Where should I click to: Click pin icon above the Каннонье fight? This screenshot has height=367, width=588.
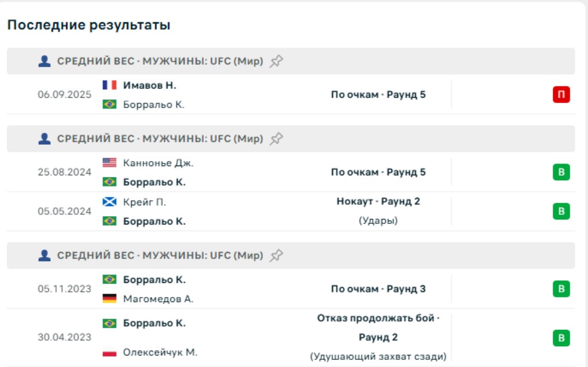[277, 139]
